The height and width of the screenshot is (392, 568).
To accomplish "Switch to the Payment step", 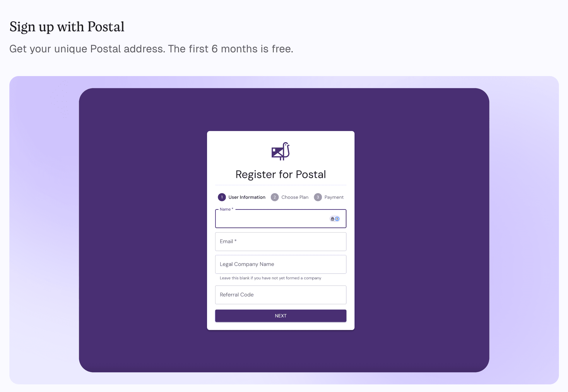I will click(334, 197).
